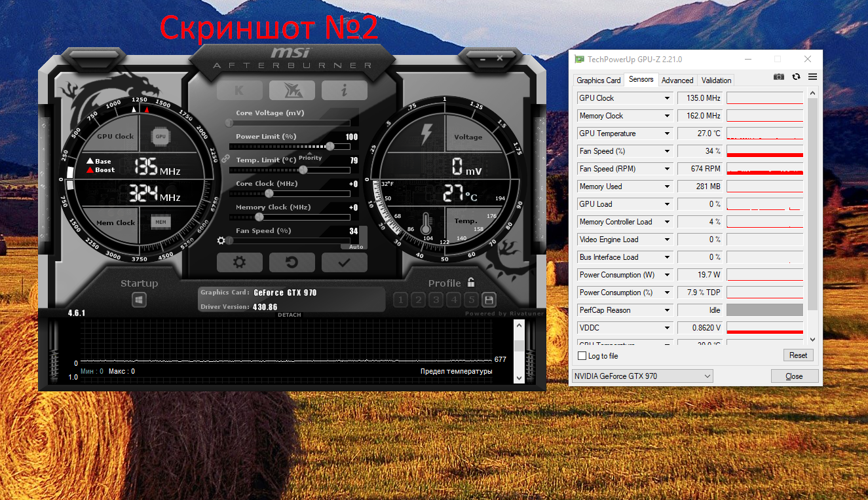Select profile slot 2
The image size is (868, 500).
[x=418, y=300]
